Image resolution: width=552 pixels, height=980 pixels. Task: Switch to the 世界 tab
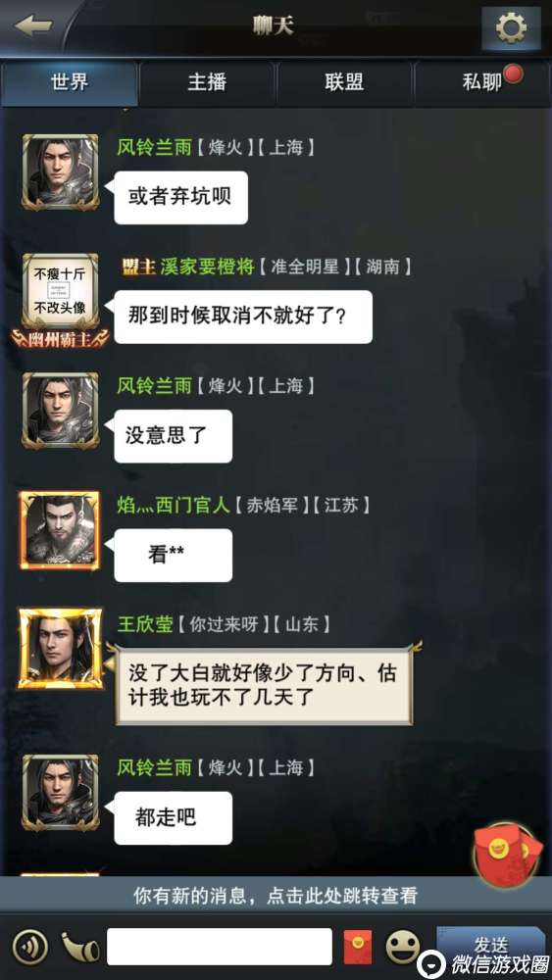click(70, 83)
